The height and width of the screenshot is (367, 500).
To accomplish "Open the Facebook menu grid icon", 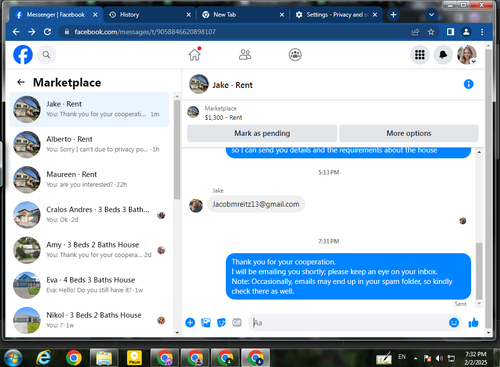I will tap(420, 55).
